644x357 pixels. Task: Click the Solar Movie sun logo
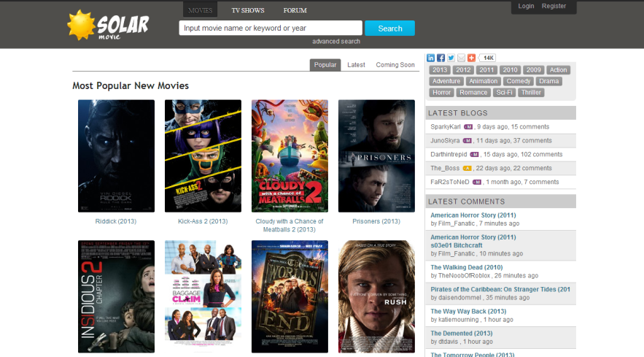pyautogui.click(x=109, y=26)
